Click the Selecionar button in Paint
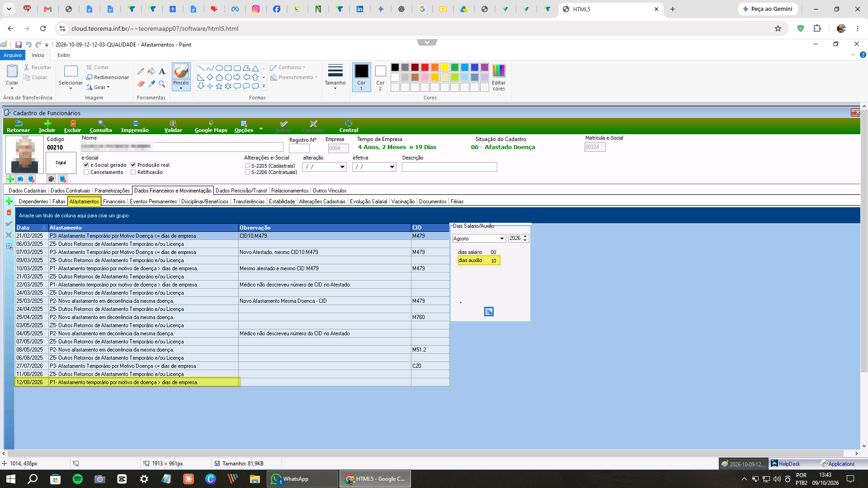Screen dimensions: 868x488 tap(71, 77)
